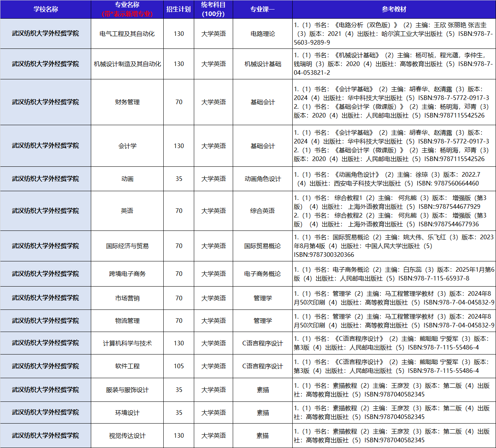Select the 国际经济与贸易 major cell
The image size is (496, 448).
127,246
